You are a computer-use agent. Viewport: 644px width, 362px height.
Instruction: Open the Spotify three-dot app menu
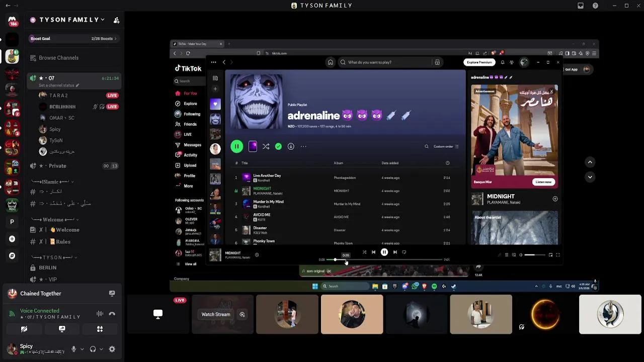(x=213, y=62)
